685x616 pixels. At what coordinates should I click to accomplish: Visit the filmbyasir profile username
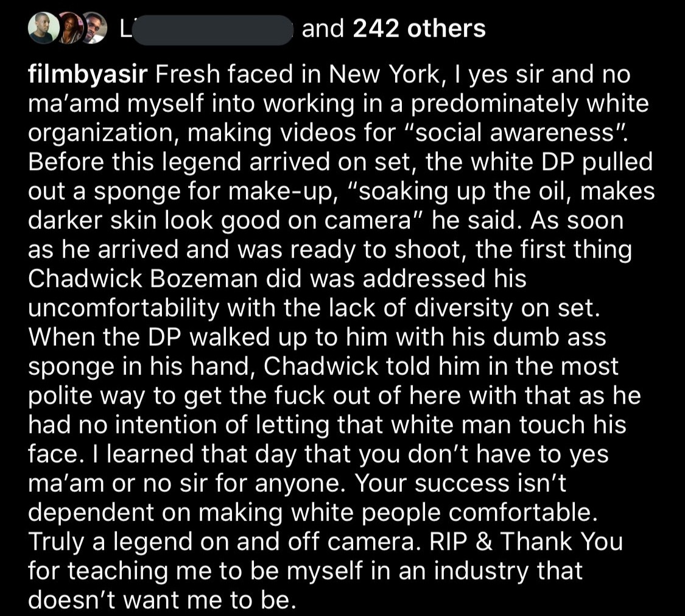tap(88, 75)
